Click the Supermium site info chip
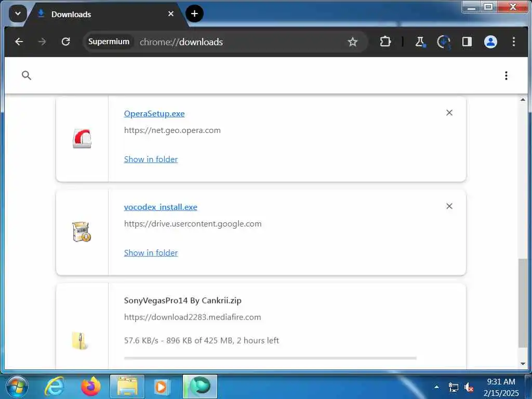 point(109,42)
